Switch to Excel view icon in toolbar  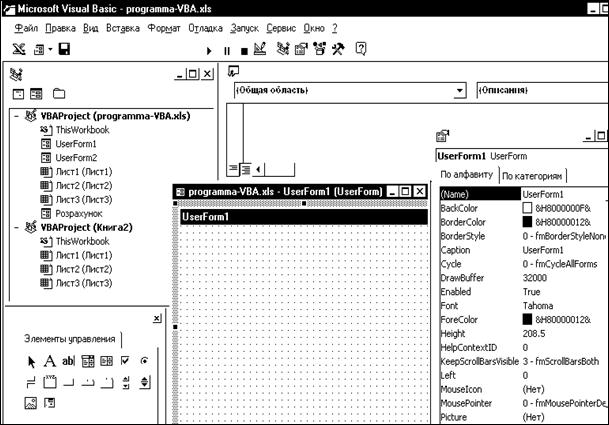[19, 49]
